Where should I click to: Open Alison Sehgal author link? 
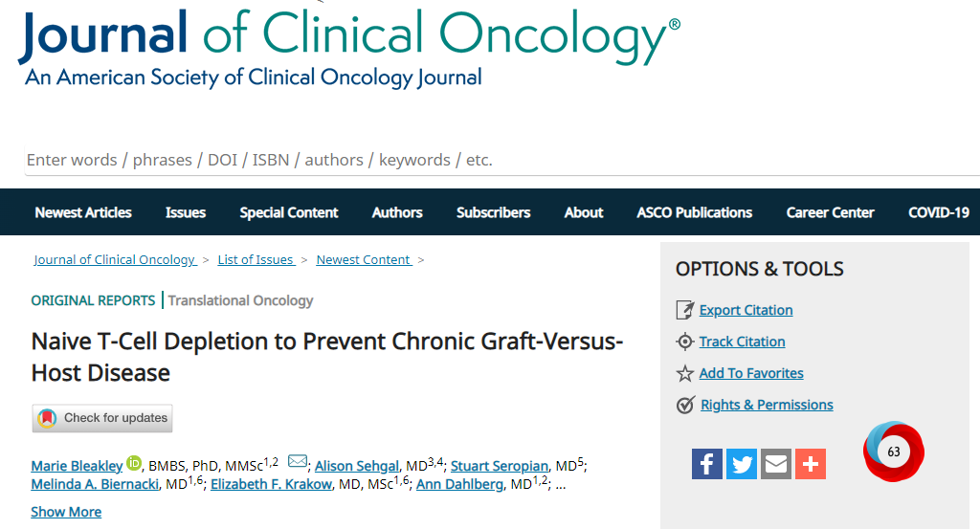pyautogui.click(x=359, y=466)
